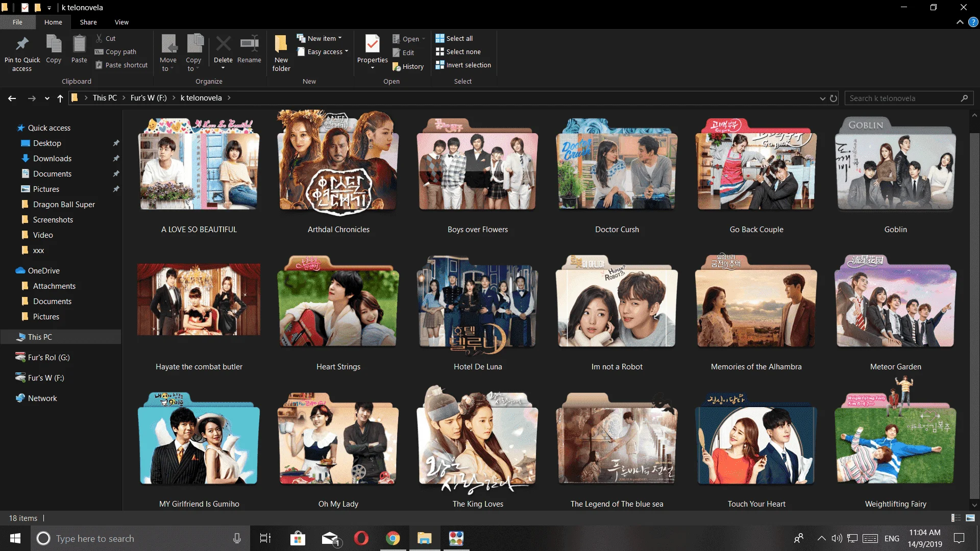980x551 pixels.
Task: Click the Delete X icon
Action: 223,44
